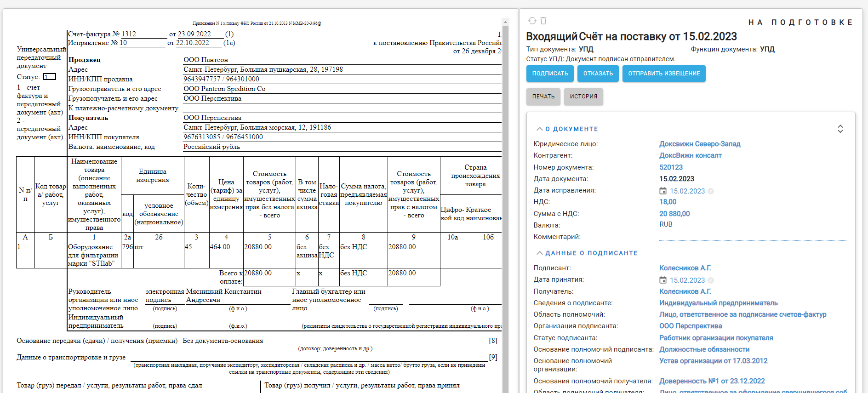Click Сумма с НДС value 20 880,00
The image size is (868, 393).
pos(674,214)
